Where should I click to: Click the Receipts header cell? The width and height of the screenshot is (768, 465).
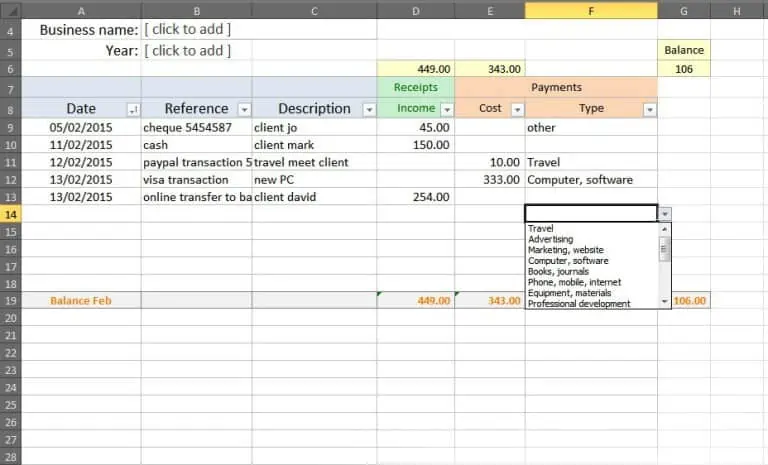click(416, 87)
